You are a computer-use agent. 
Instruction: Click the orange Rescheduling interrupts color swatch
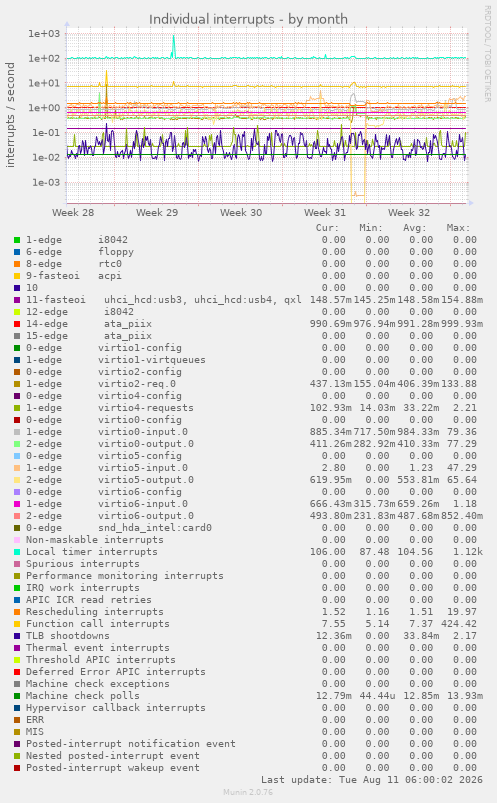pyautogui.click(x=17, y=612)
